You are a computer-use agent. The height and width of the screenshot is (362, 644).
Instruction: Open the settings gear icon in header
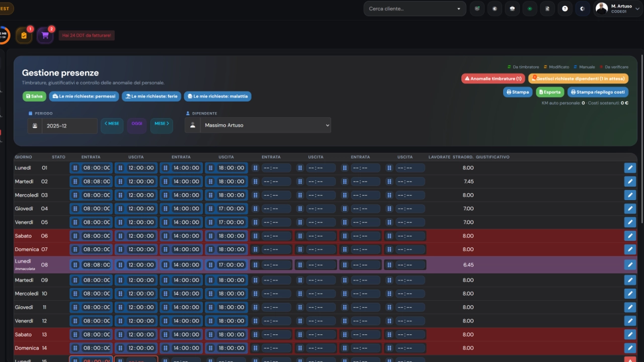click(x=582, y=9)
